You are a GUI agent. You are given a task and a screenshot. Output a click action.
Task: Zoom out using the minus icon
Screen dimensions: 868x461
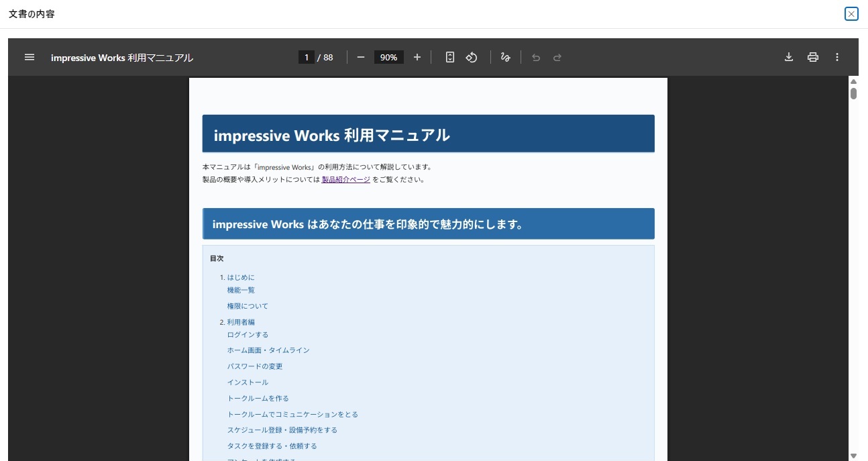[x=360, y=57]
